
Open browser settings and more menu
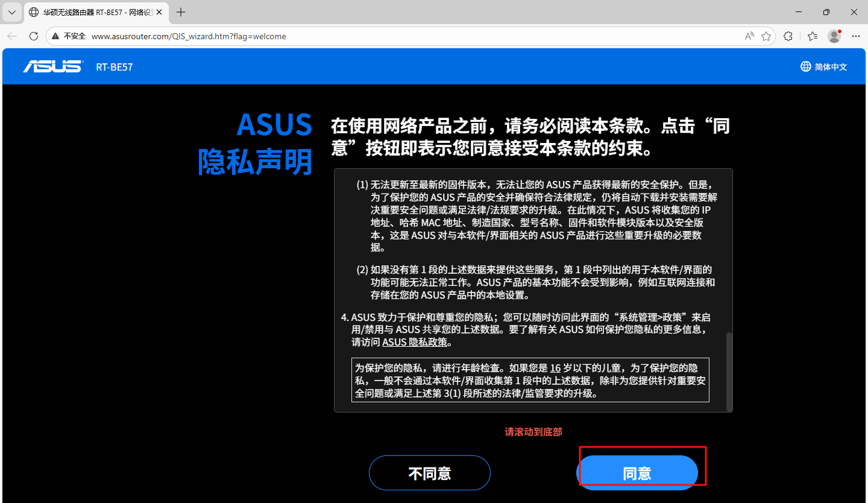(x=855, y=36)
